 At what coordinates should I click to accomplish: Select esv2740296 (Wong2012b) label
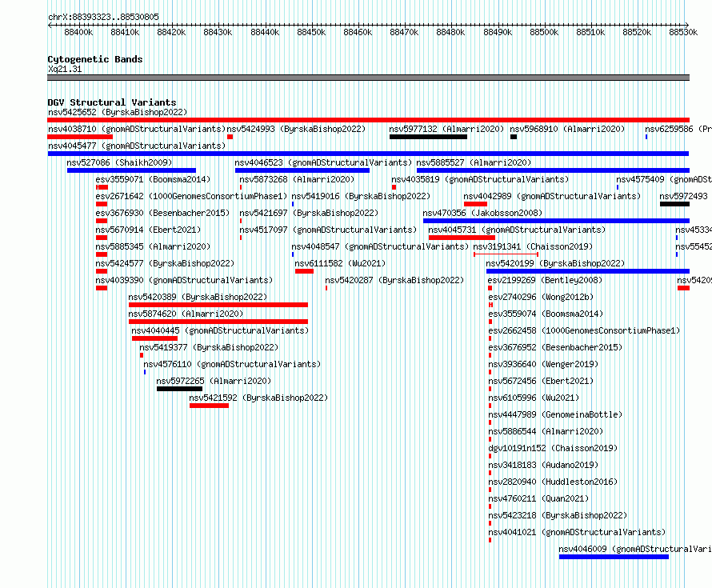(541, 297)
